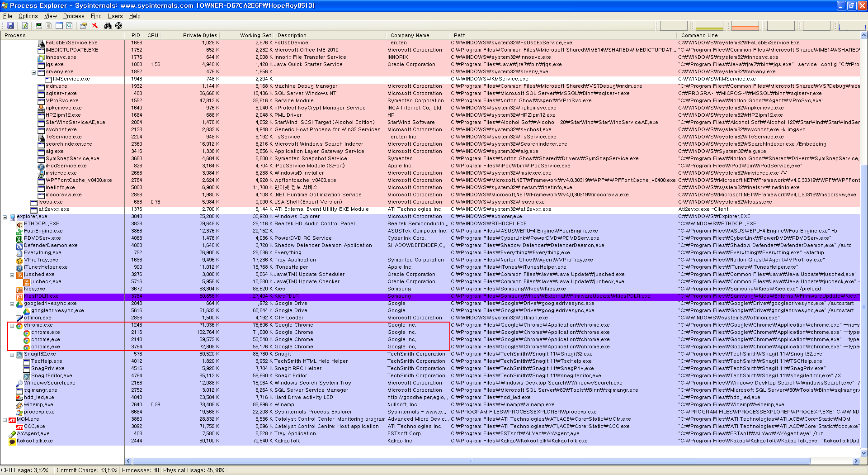Click the View DLLs/Handles toolbar icon
Viewport: 868px width, 475px height.
[x=70, y=26]
